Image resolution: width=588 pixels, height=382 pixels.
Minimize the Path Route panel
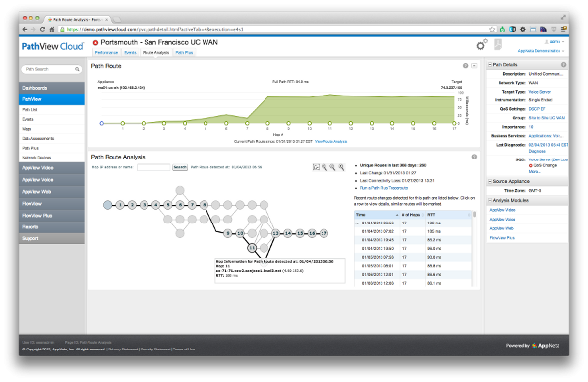tap(474, 65)
